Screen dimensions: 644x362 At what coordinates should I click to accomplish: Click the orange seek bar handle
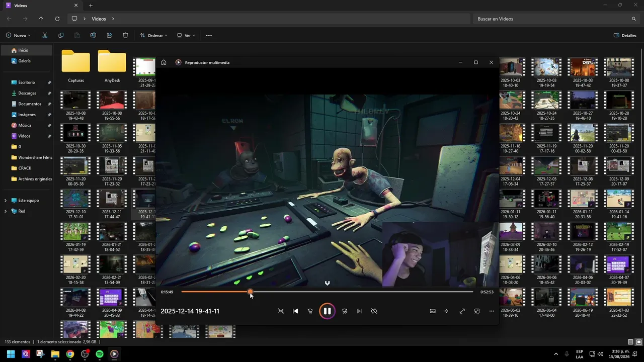click(x=250, y=292)
